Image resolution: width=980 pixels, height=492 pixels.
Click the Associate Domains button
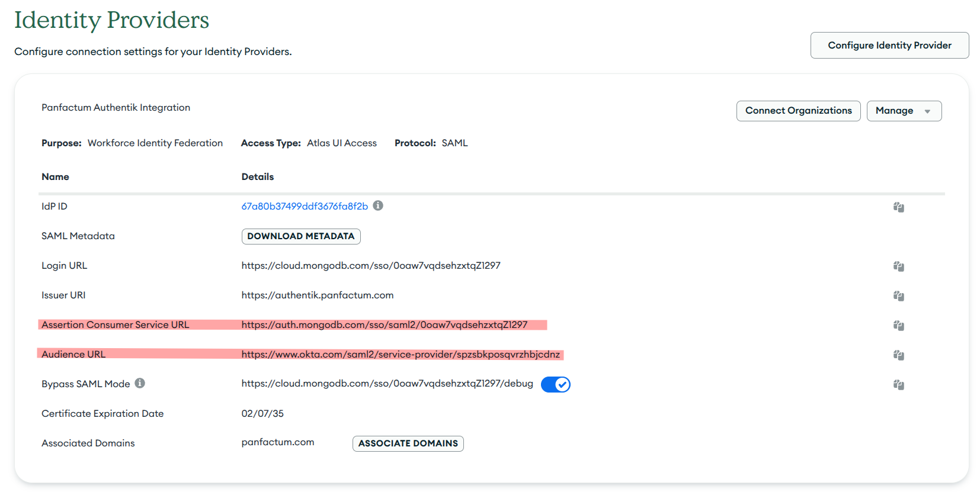coord(408,443)
